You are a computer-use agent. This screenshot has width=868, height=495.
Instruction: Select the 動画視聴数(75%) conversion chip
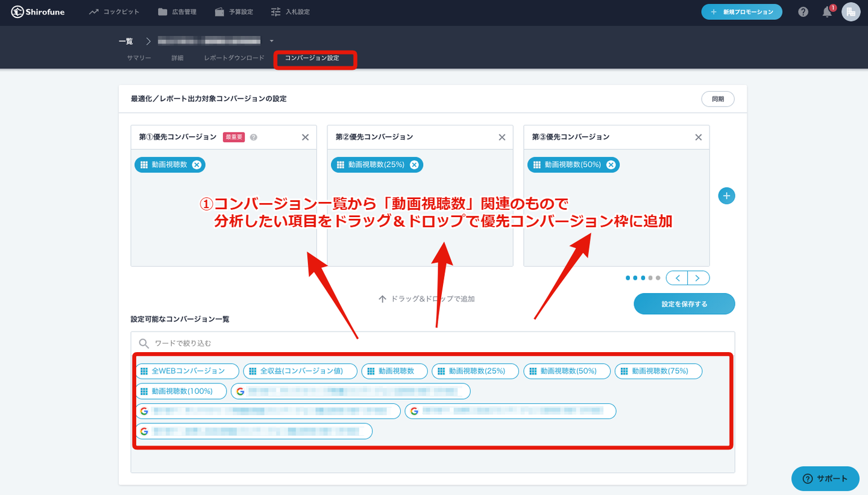658,371
